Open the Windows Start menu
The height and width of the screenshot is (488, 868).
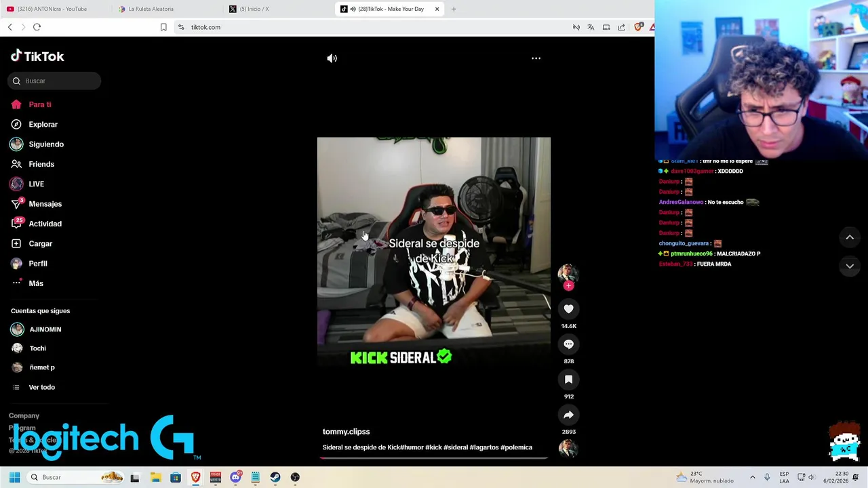coord(14,477)
